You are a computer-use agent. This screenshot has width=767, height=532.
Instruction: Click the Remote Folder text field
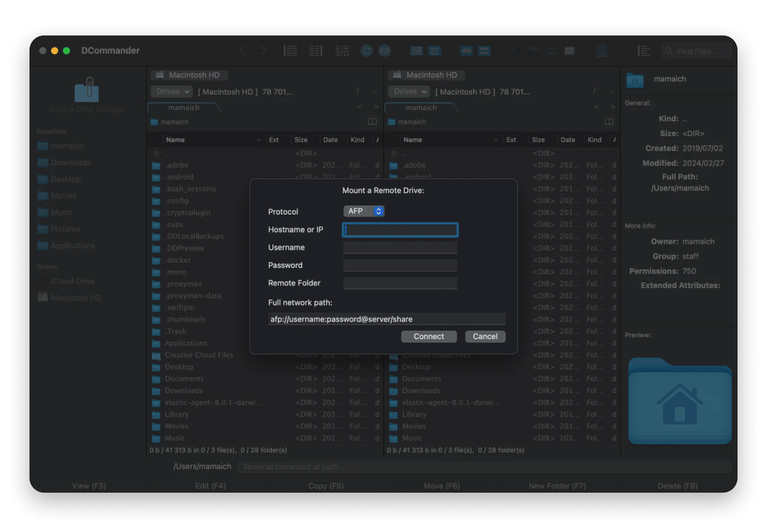pyautogui.click(x=400, y=283)
